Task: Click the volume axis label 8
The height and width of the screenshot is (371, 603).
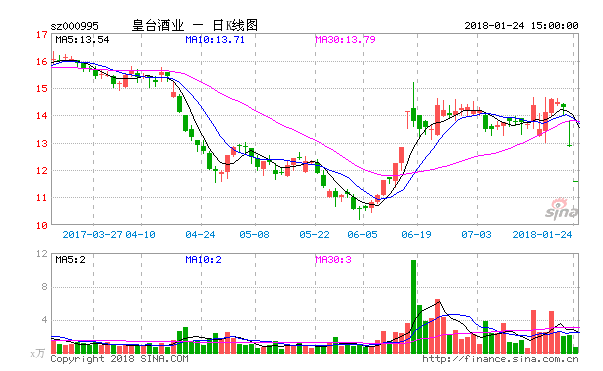Action: 45,287
